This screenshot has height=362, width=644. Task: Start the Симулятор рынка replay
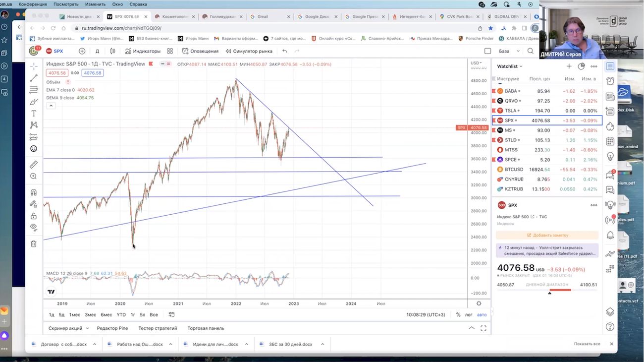click(x=249, y=51)
